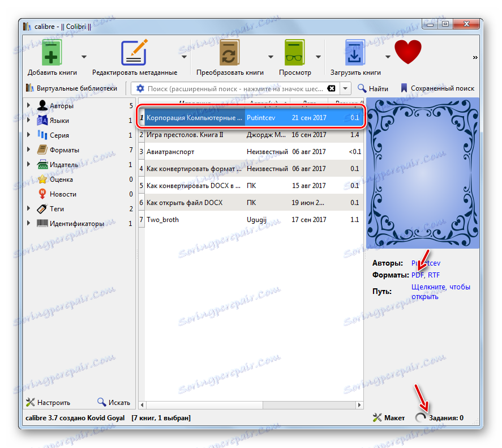
Task: Click the path link to open folder
Action: point(440,292)
